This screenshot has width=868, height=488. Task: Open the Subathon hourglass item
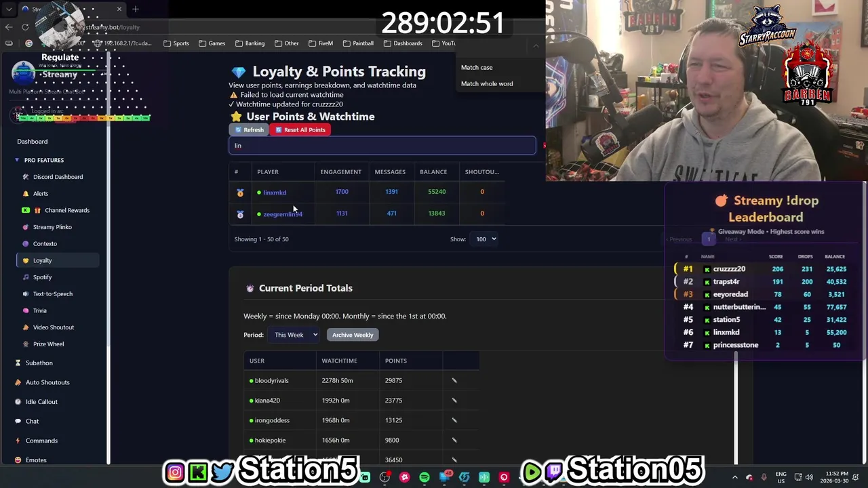(x=39, y=363)
